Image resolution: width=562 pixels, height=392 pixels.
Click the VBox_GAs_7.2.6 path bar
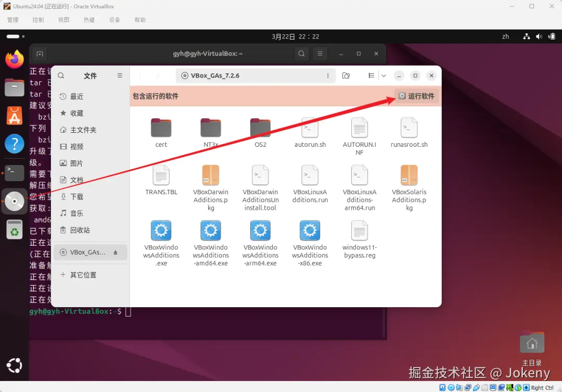[256, 75]
